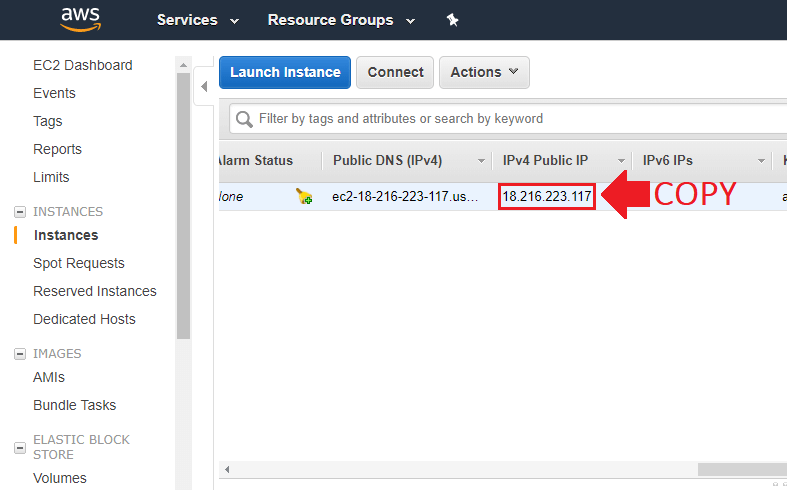Open AMIs page
Viewport: 787px width, 490px height.
point(49,378)
